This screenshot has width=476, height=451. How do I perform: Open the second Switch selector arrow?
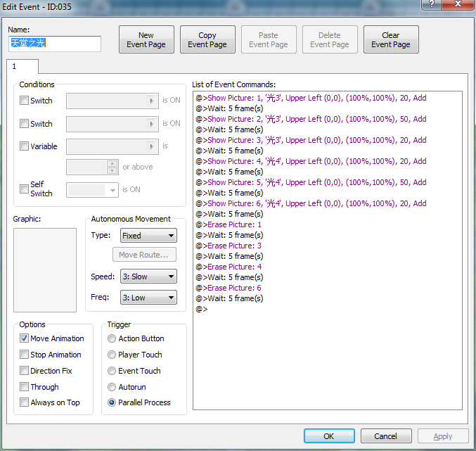151,124
